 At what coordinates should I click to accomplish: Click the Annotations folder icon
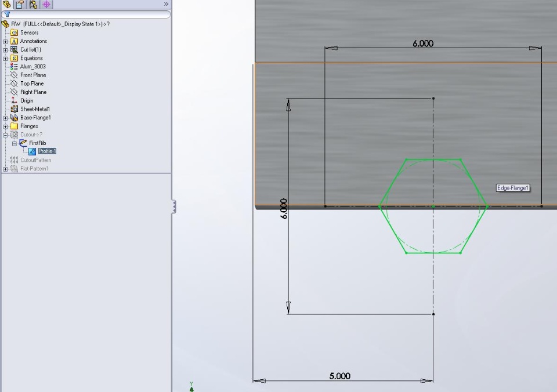click(14, 41)
